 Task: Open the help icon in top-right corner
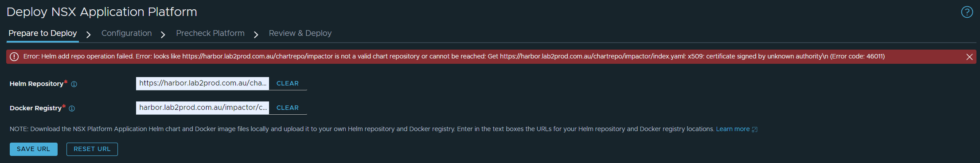point(967,12)
